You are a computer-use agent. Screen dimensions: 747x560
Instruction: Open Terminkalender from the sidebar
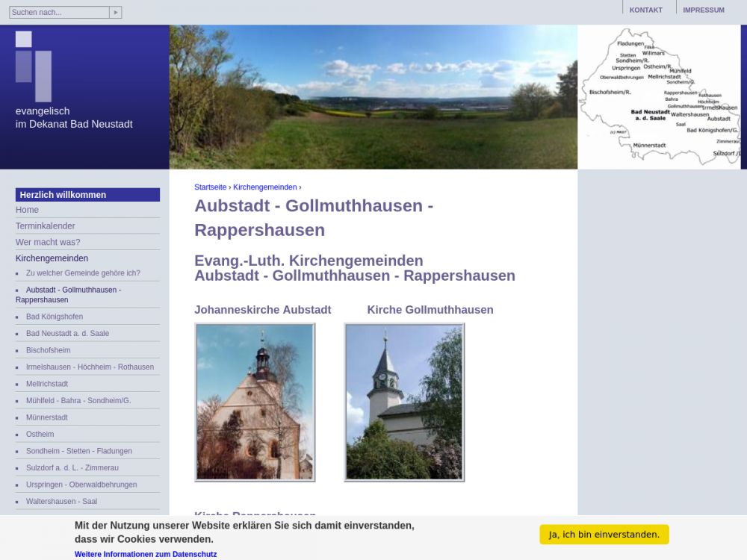tap(45, 226)
